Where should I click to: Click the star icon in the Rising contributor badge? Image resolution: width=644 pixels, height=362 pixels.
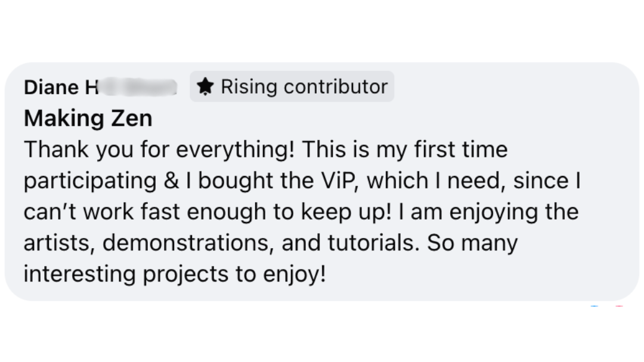tap(205, 87)
